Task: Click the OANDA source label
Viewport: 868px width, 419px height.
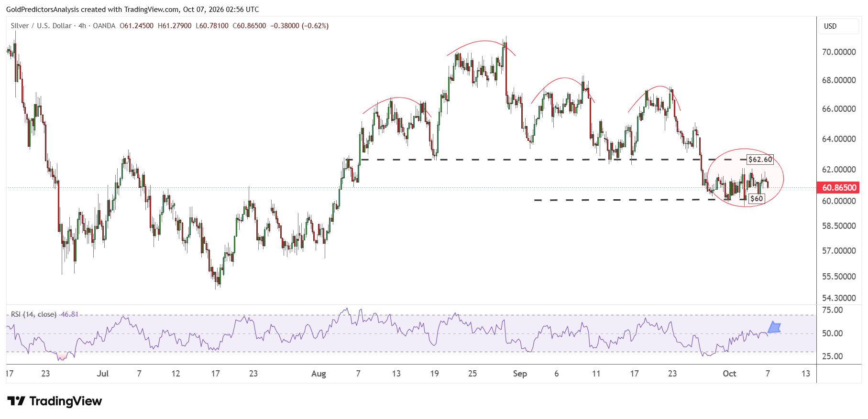Action: tap(104, 26)
